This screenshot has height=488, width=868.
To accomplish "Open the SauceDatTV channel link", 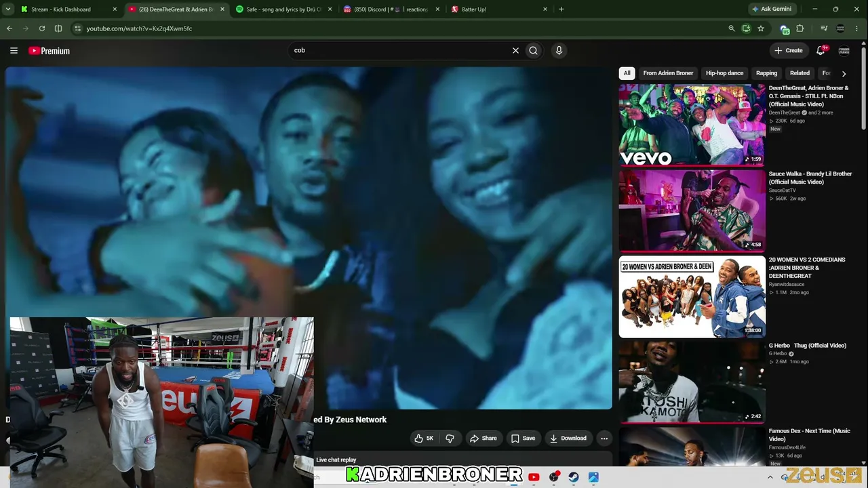I will [x=783, y=190].
